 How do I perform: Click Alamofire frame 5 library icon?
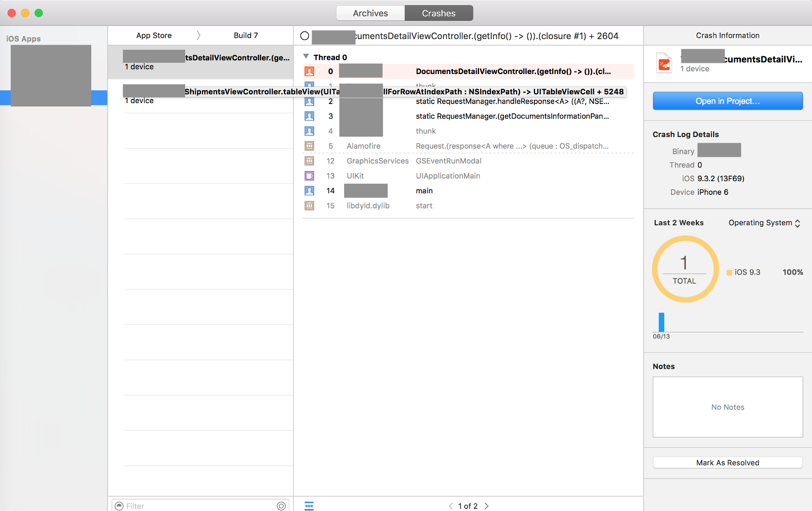click(x=309, y=146)
